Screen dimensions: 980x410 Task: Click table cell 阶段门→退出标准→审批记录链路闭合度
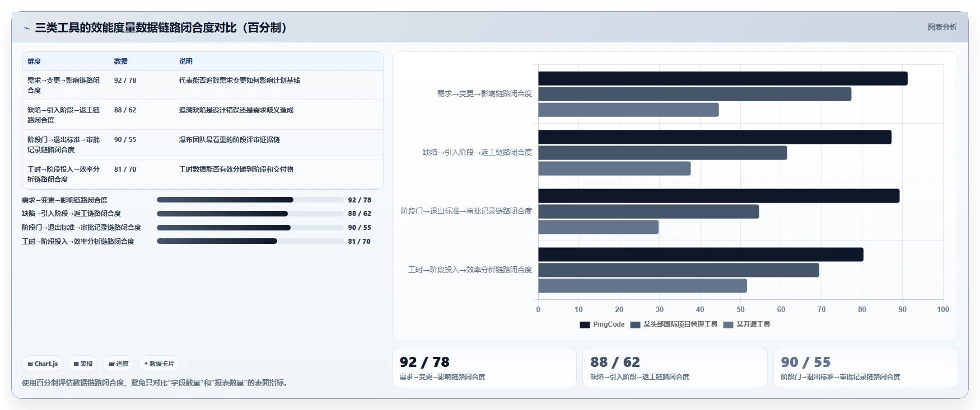(x=64, y=144)
